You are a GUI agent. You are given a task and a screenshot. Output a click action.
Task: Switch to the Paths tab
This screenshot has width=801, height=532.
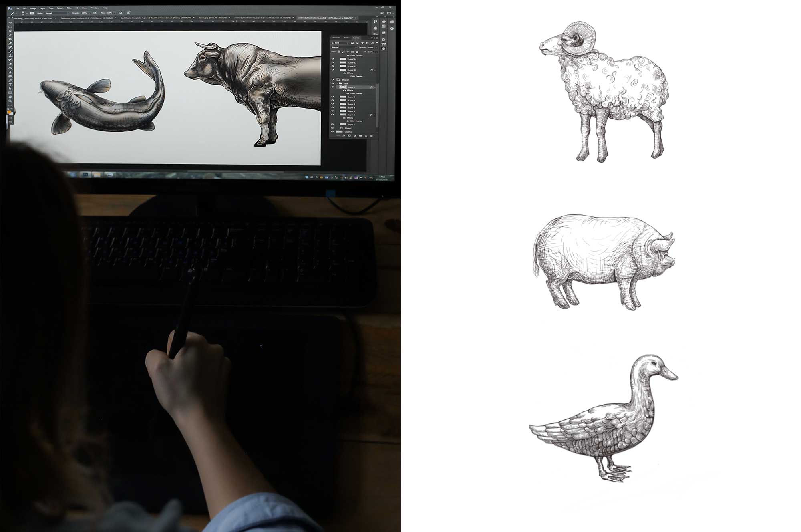pyautogui.click(x=347, y=38)
